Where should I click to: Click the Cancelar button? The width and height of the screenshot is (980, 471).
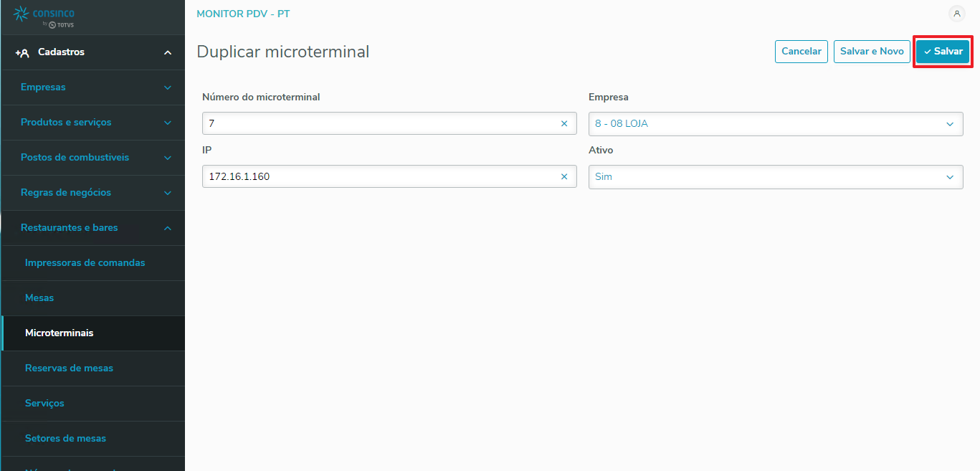click(x=801, y=52)
